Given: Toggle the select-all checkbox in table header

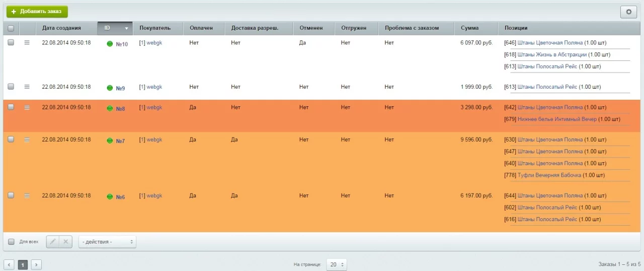Looking at the screenshot, I should point(11,28).
